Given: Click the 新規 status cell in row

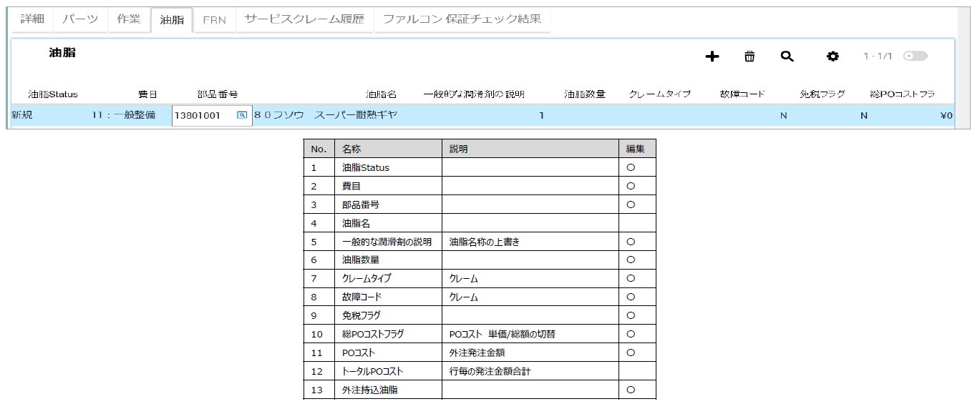Looking at the screenshot, I should pyautogui.click(x=22, y=115).
